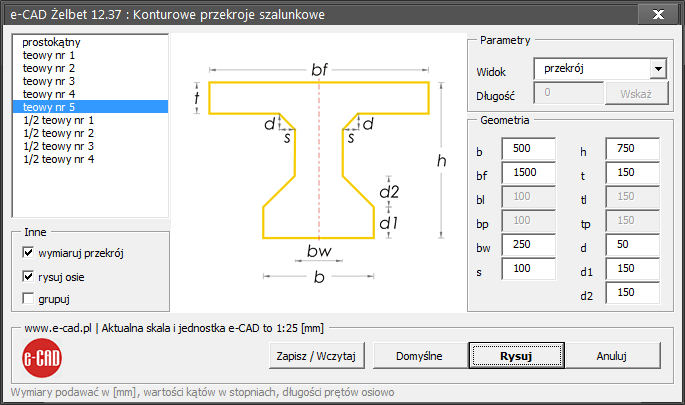
Task: Enable the 'grupuj' checkbox
Action: pos(28,298)
